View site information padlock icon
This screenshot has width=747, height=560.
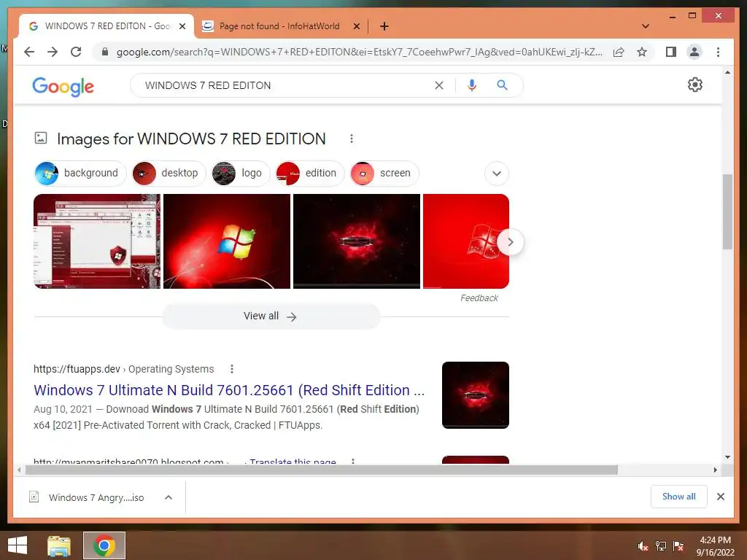pos(105,52)
